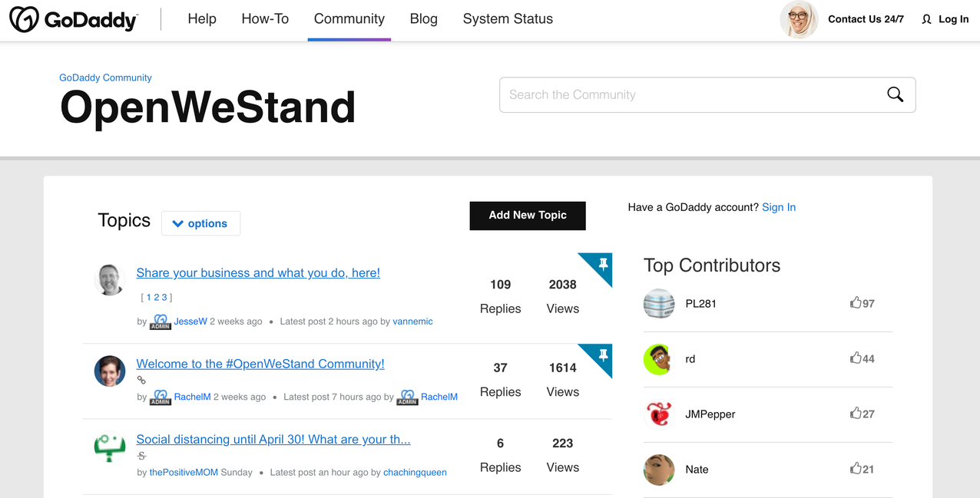Open the How-To menu item
980x498 pixels.
(x=265, y=19)
